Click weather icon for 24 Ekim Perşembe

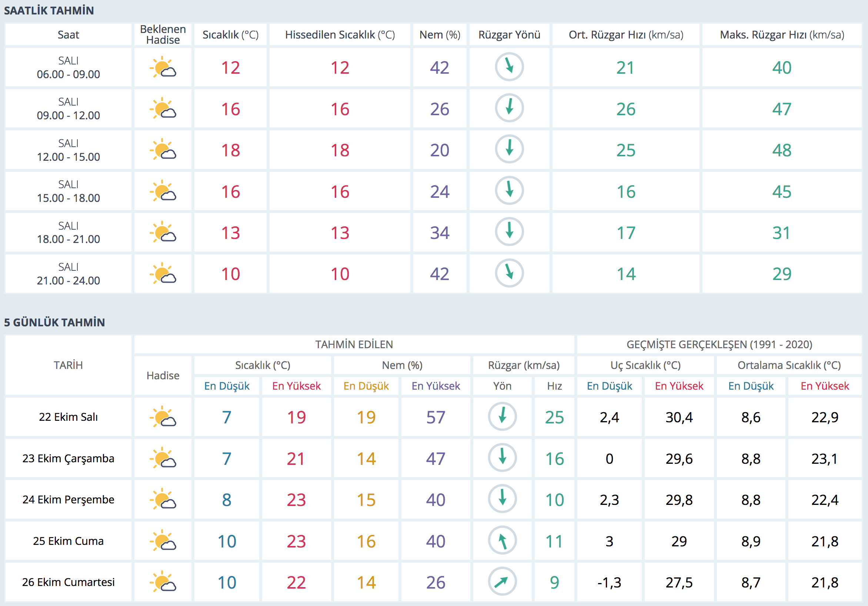(x=163, y=499)
